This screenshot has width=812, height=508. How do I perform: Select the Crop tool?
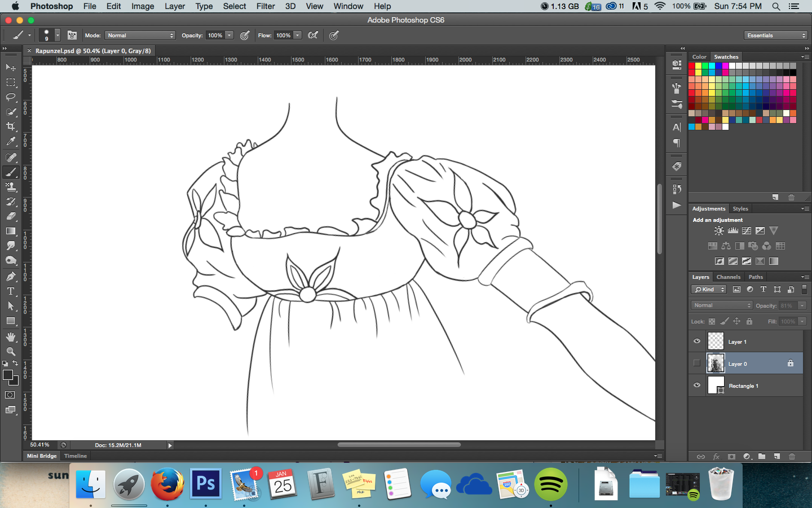11,126
